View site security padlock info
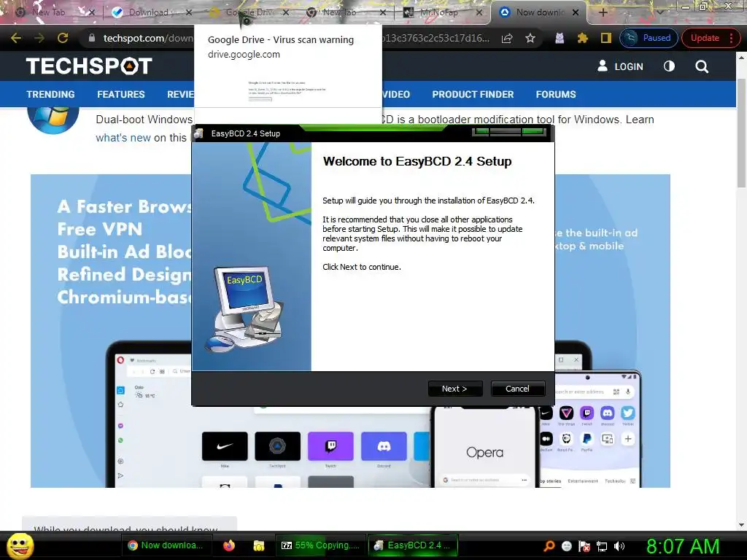This screenshot has width=747, height=560. pyautogui.click(x=92, y=38)
